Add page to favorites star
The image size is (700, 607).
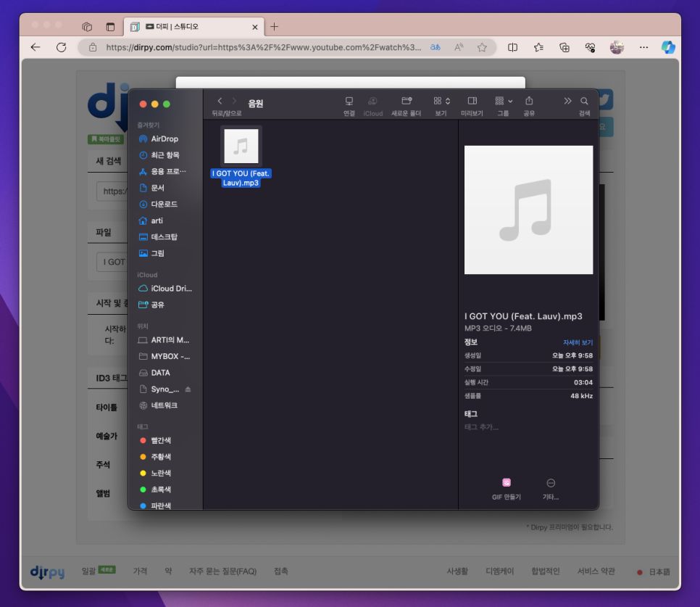482,47
